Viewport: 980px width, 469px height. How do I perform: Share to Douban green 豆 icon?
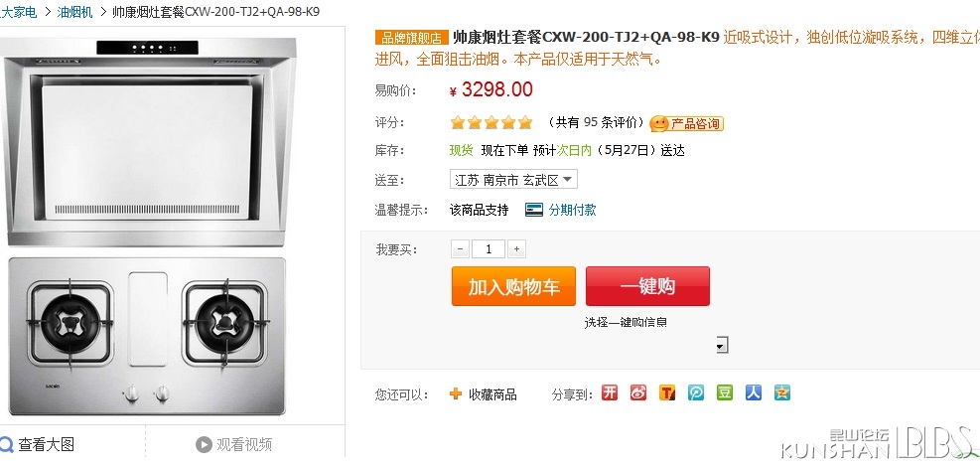(x=725, y=392)
